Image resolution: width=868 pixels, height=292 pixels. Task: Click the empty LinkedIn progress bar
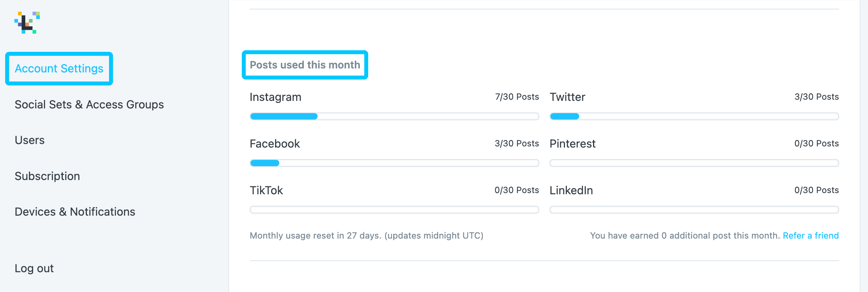tap(694, 210)
